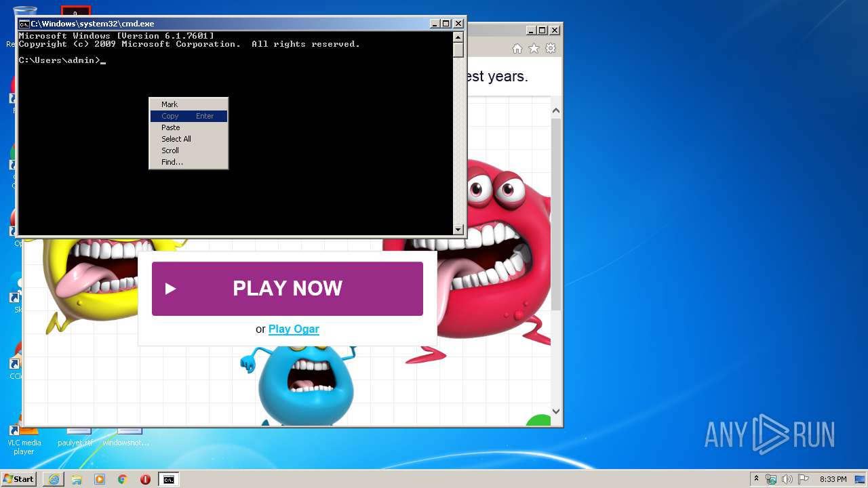Image resolution: width=868 pixels, height=488 pixels.
Task: Click Select All in the context menu
Action: 189,139
